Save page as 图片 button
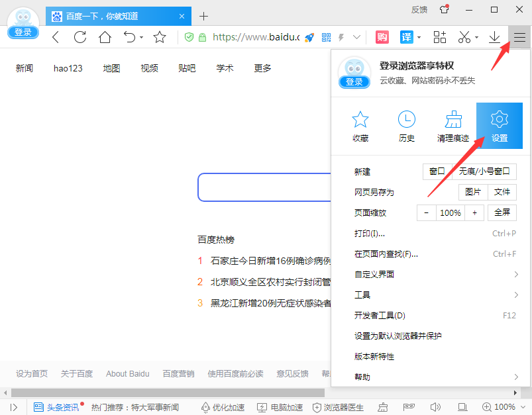Screen dimensions: 532x415 473,192
